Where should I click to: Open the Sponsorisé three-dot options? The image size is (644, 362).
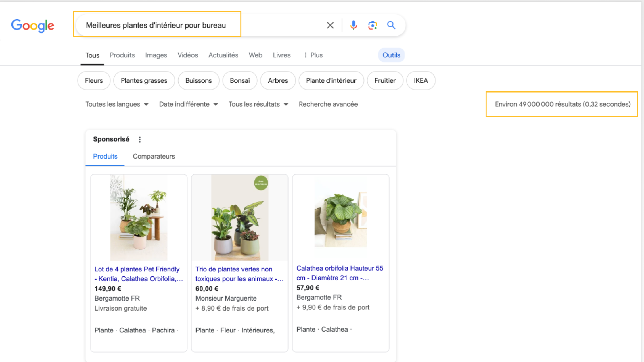tap(140, 140)
